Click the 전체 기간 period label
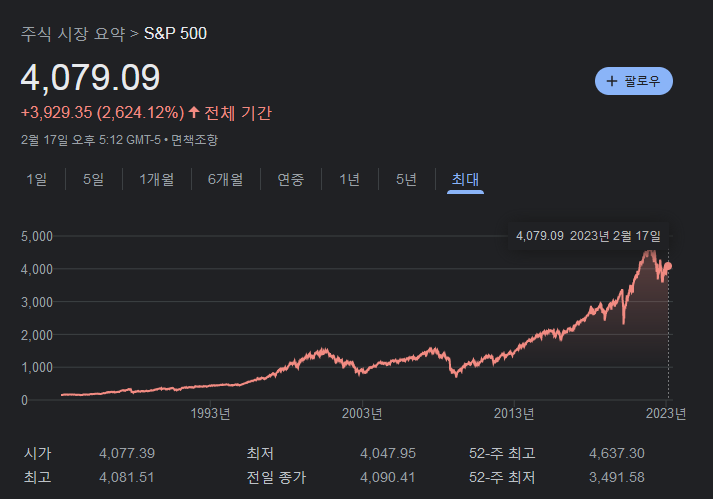 tap(238, 112)
